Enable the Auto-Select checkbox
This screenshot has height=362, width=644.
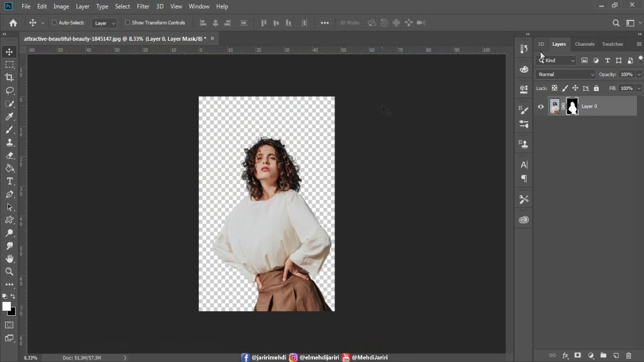[54, 23]
